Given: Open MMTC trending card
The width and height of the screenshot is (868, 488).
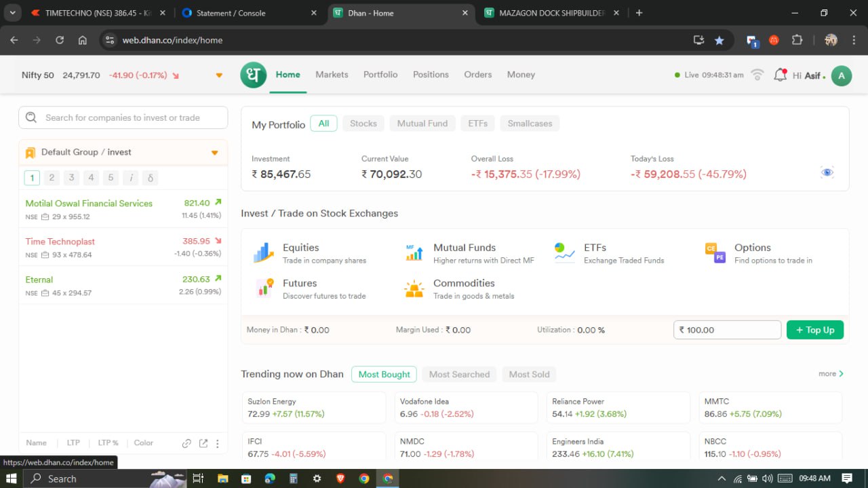Looking at the screenshot, I should [x=770, y=407].
